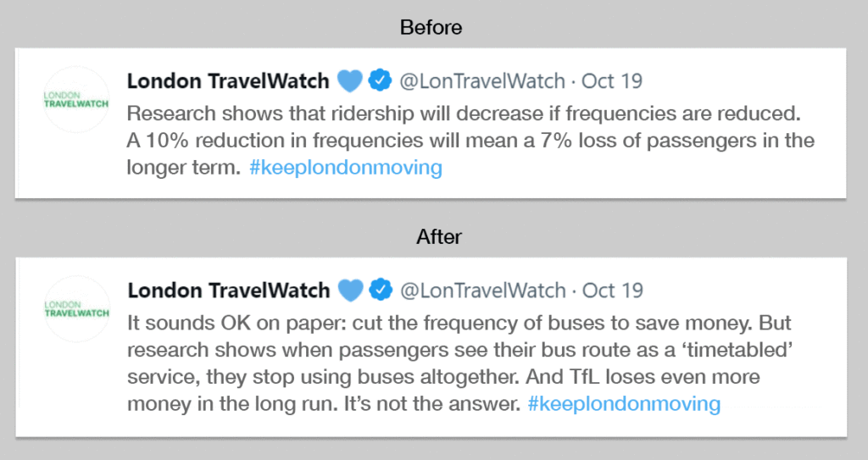Open London TravelWatch name in Before tweet
The image size is (868, 460).
(228, 81)
